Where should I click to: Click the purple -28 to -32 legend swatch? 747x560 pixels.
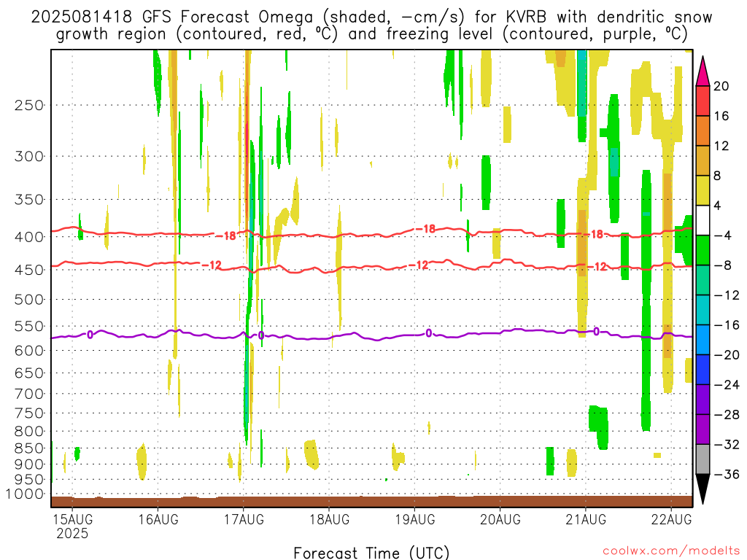(703, 429)
